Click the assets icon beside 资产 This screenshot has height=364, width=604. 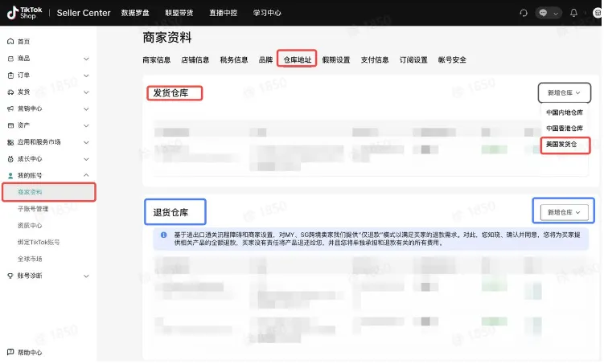point(10,125)
